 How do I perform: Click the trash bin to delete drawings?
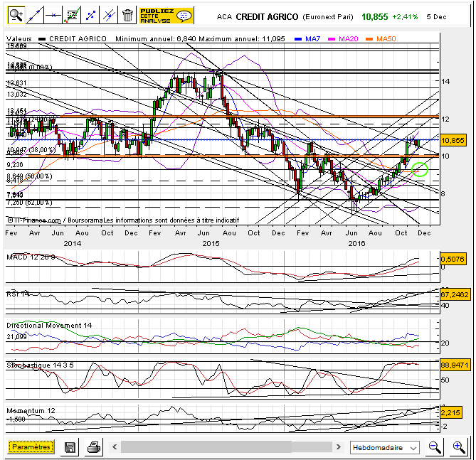coord(127,14)
